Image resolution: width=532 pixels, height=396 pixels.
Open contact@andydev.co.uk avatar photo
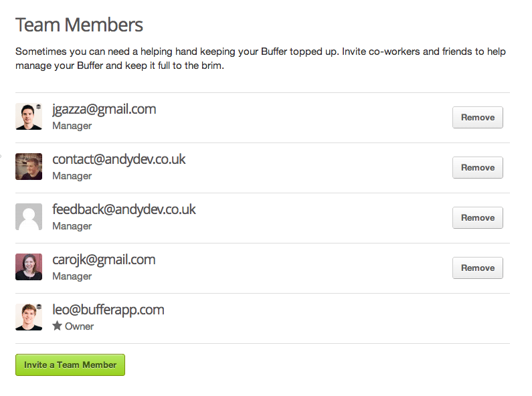tap(29, 167)
